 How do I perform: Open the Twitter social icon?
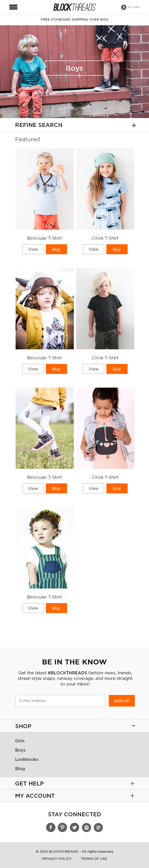(x=74, y=827)
